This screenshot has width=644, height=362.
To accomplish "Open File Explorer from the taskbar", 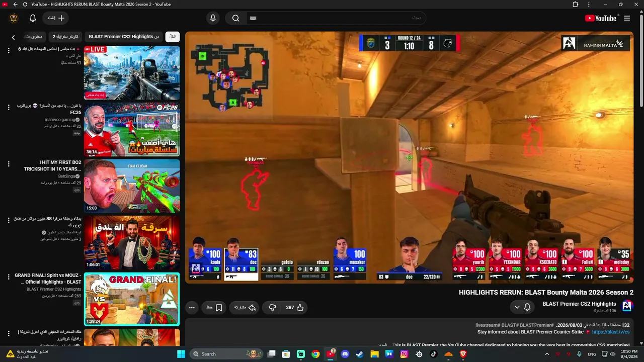I will [374, 354].
